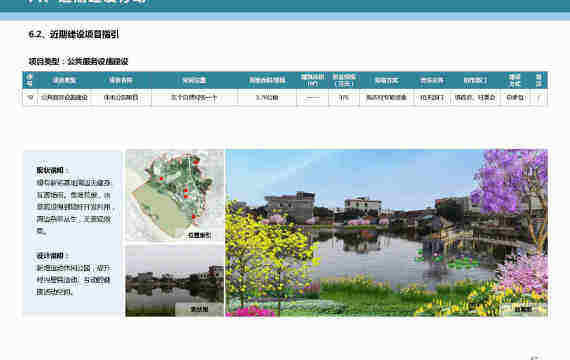Image resolution: width=570 pixels, height=360 pixels.
Task: Click the 现状说明 heading in text panel
Action: point(50,170)
